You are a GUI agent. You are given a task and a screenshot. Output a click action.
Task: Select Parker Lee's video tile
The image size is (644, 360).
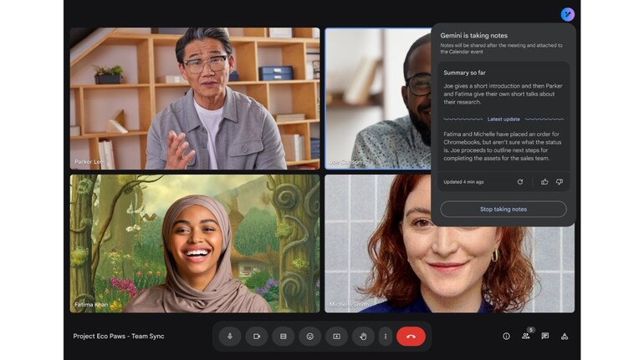pos(195,99)
